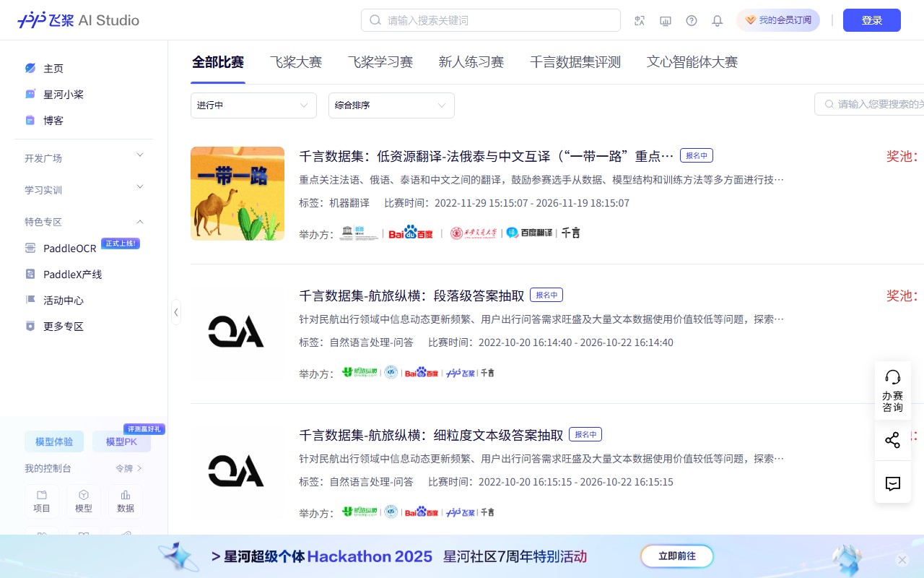
Task: Open 项目 from my console panel
Action: [42, 500]
